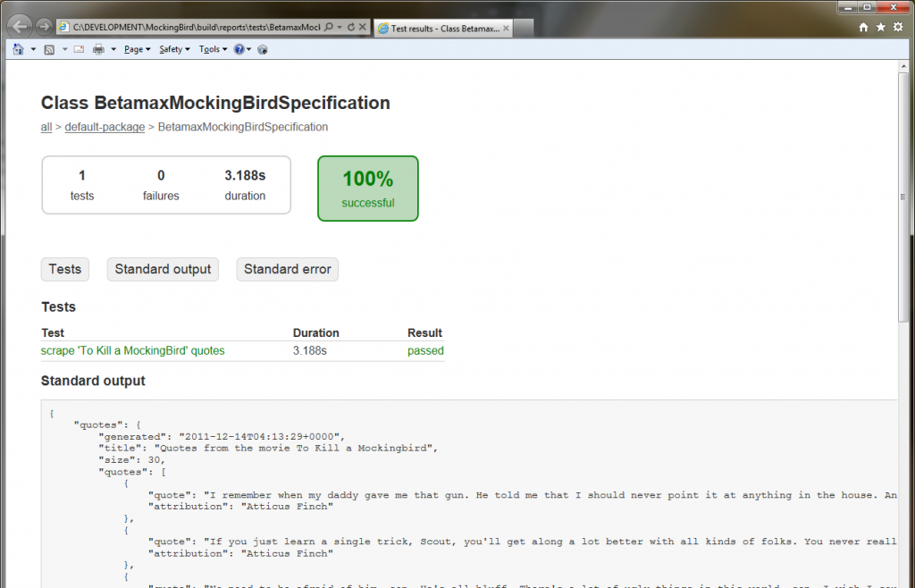
Task: Follow the 'default-package' breadcrumb link
Action: click(105, 127)
